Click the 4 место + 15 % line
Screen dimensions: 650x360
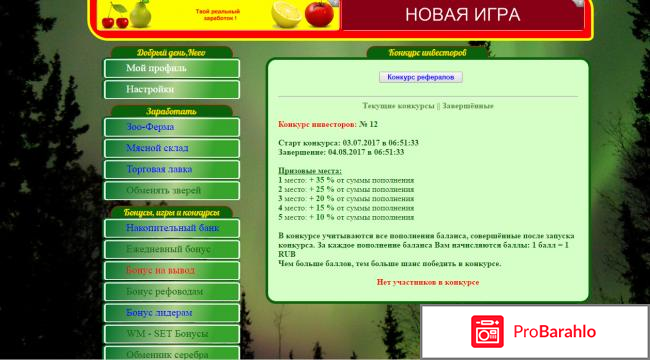[346, 208]
